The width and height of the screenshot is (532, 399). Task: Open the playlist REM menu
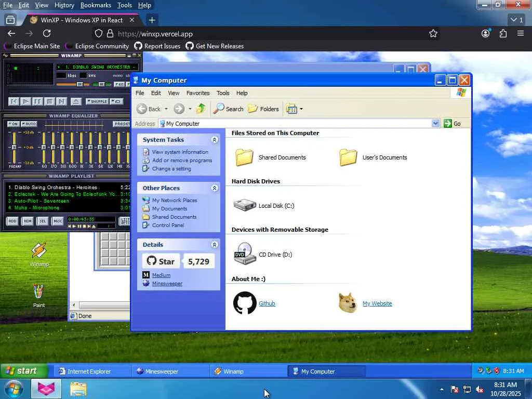[28, 221]
